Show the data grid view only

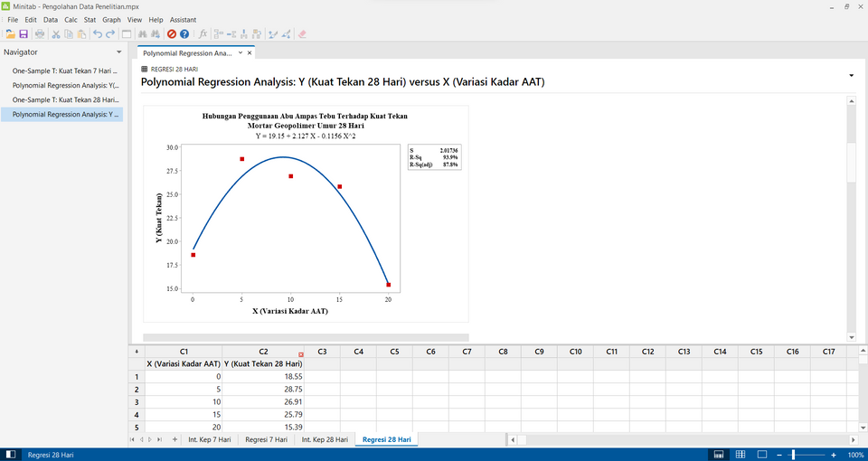[741, 455]
